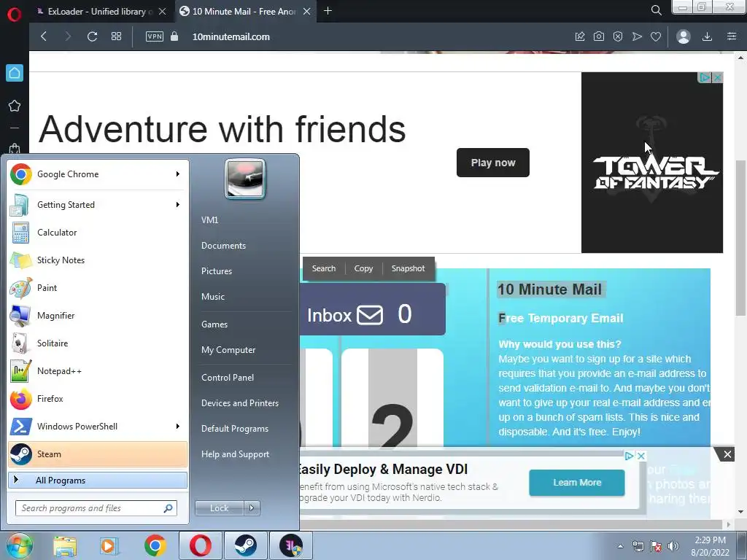Click the Search programs and files box

click(x=96, y=508)
